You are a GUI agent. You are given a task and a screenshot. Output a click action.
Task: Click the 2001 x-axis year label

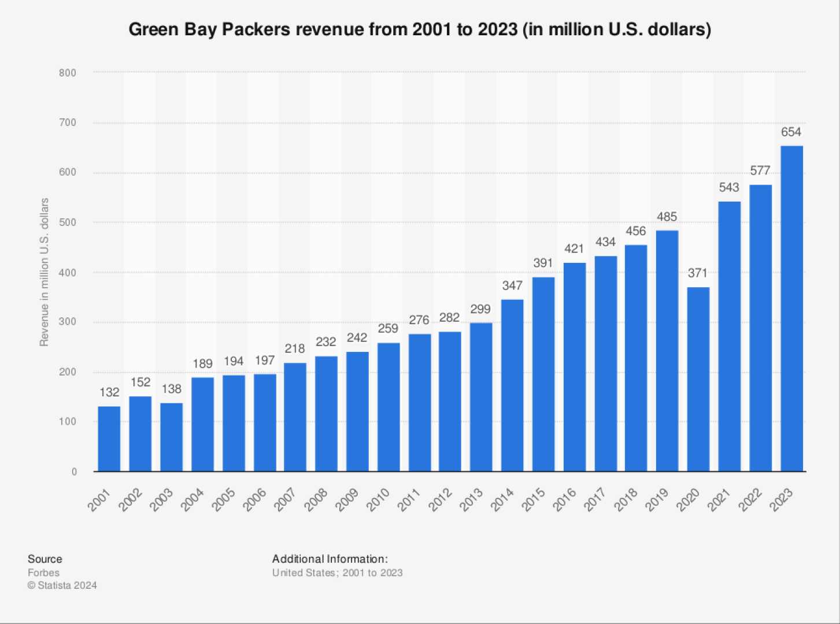[x=99, y=499]
